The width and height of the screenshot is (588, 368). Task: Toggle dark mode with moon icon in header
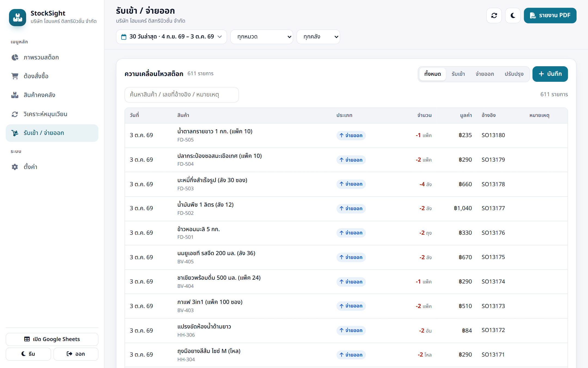coord(513,16)
